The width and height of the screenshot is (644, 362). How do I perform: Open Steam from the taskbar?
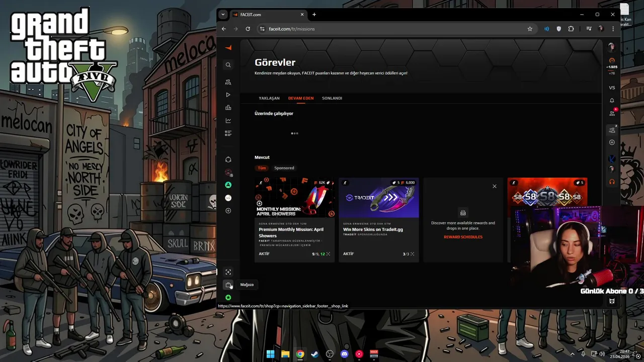point(314,354)
